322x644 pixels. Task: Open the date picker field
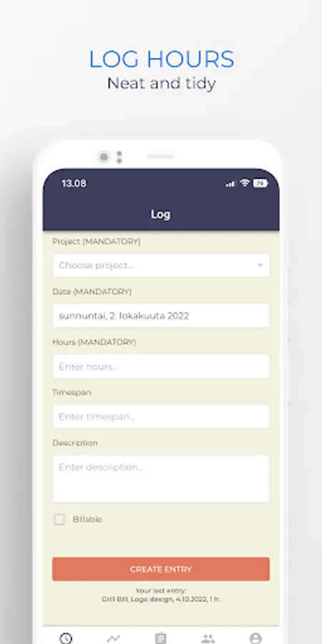(161, 316)
